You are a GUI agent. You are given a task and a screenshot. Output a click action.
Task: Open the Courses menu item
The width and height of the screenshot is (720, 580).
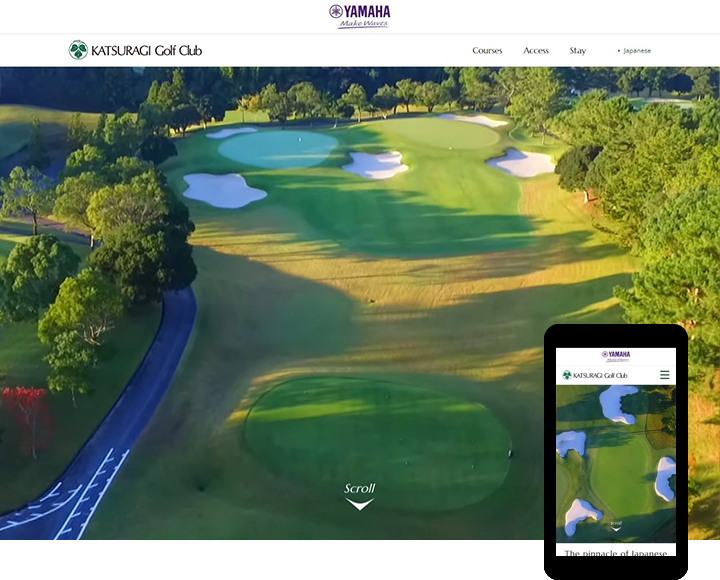click(487, 51)
